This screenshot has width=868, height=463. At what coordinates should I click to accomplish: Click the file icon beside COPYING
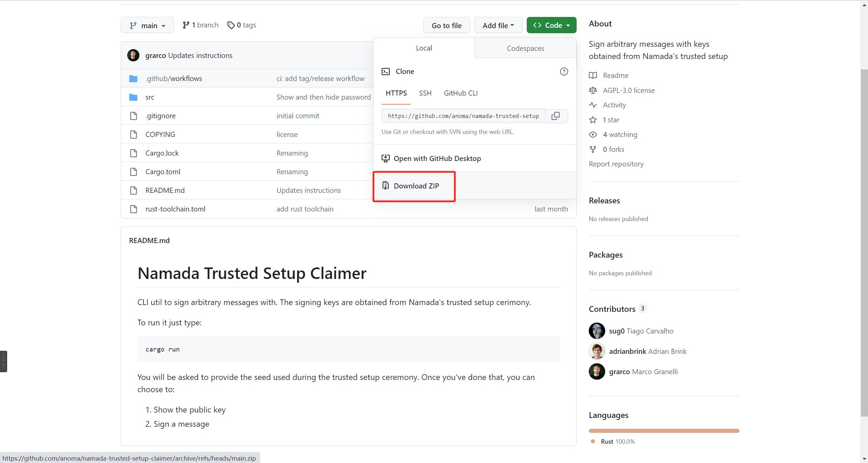[x=134, y=135]
